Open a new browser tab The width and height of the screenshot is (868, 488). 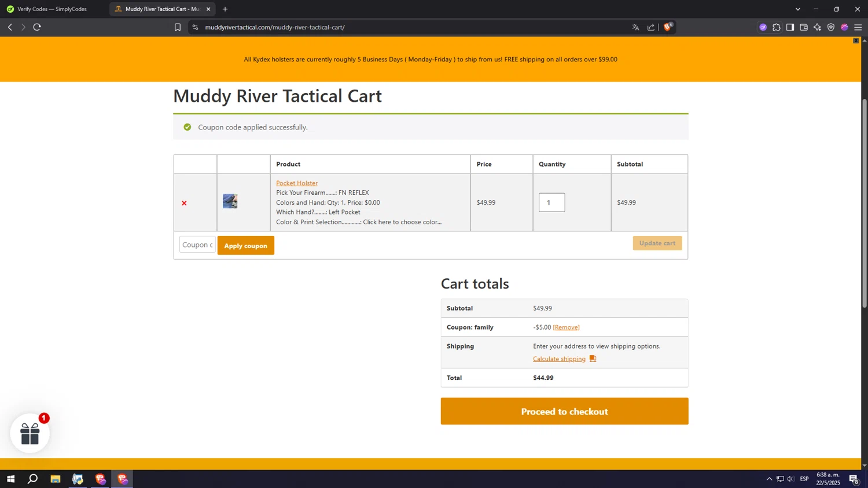(225, 9)
